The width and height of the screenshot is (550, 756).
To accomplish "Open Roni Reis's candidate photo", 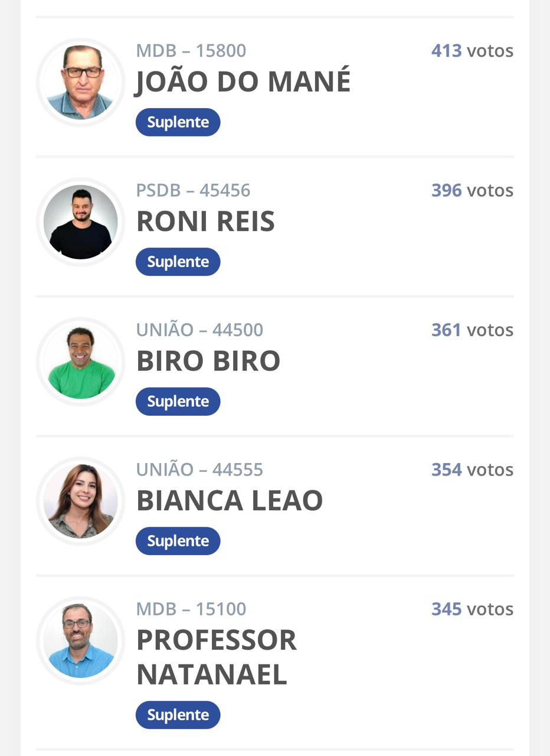I will 80,221.
